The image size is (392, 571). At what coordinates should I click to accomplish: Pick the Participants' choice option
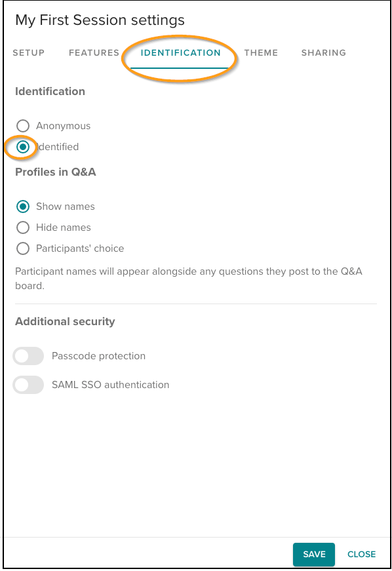23,248
